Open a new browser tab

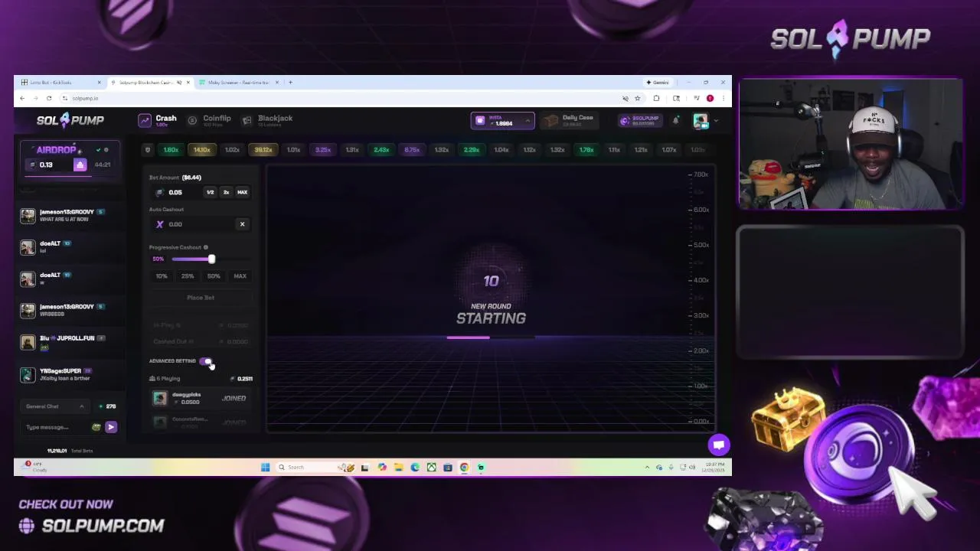290,83
